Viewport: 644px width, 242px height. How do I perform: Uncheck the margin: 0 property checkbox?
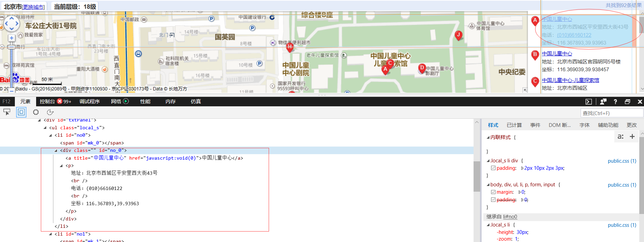(x=493, y=192)
